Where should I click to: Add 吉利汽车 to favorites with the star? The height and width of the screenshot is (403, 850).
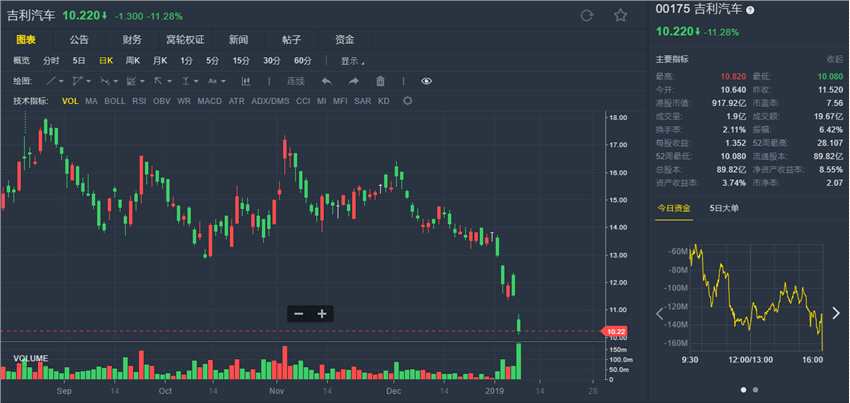pyautogui.click(x=620, y=16)
